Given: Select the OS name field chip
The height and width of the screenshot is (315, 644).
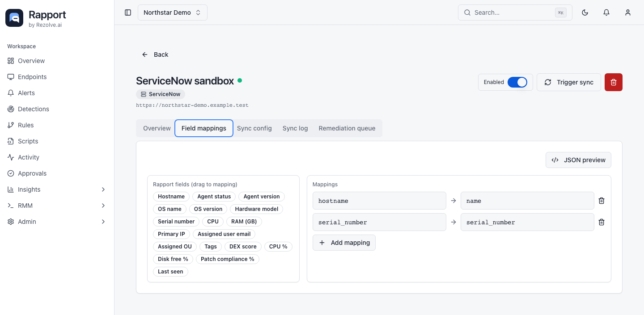Looking at the screenshot, I should pyautogui.click(x=169, y=209).
